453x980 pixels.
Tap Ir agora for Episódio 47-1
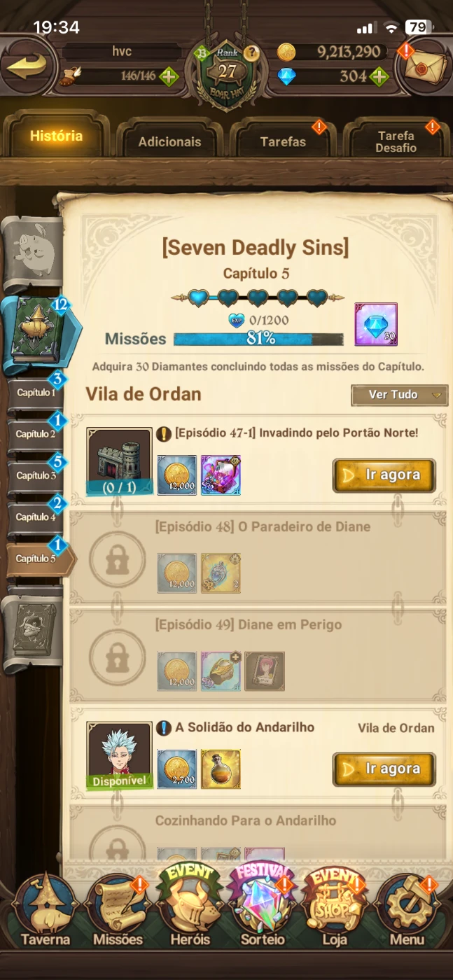pyautogui.click(x=384, y=475)
